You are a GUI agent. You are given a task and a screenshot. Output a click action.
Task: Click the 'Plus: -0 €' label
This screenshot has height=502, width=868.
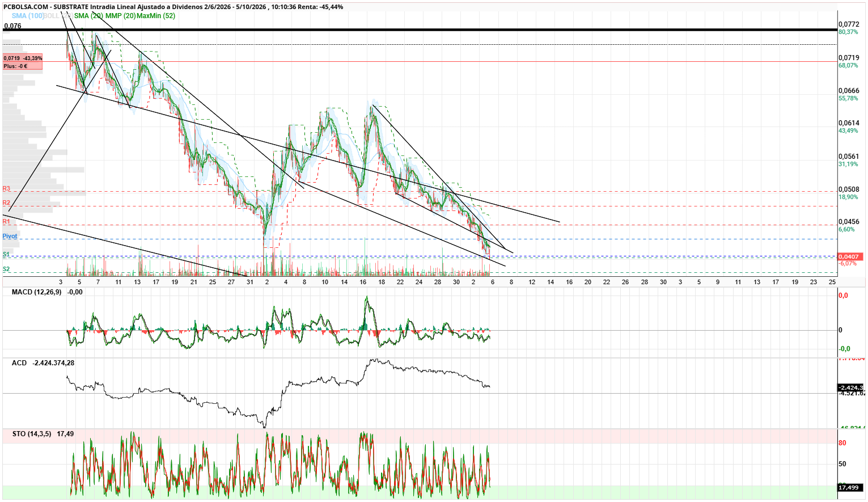click(x=15, y=66)
